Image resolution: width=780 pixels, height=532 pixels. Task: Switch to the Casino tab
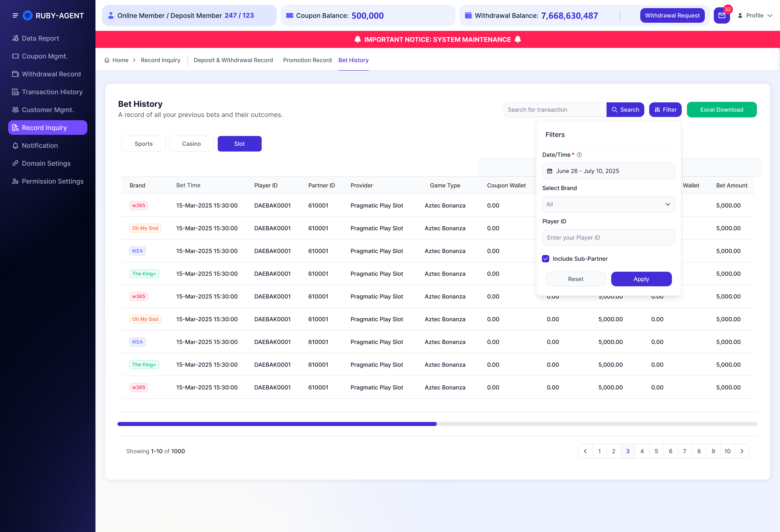point(192,144)
